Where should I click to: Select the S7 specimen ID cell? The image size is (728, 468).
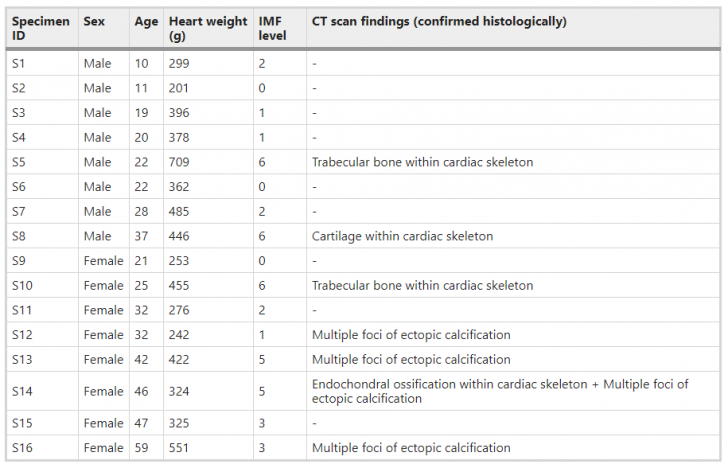click(x=20, y=211)
